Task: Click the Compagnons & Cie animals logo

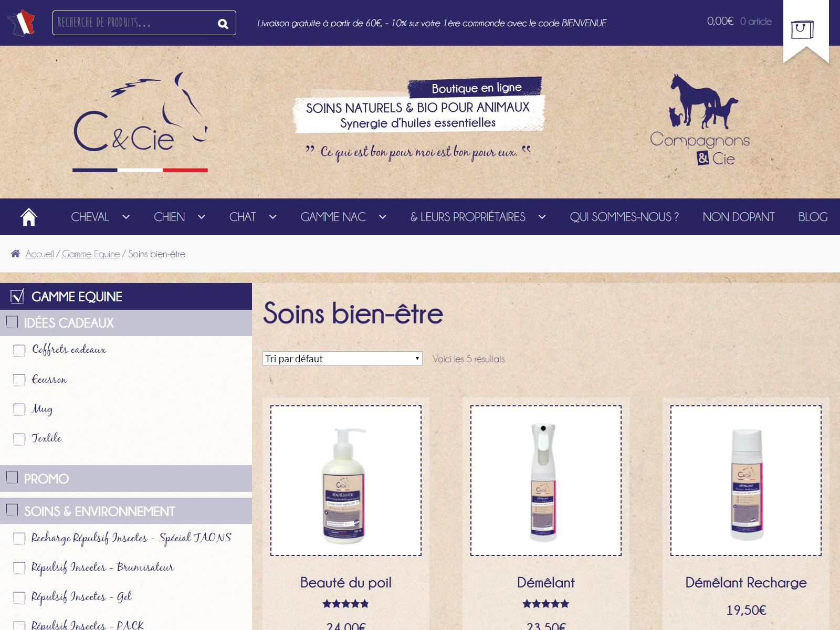Action: (700, 120)
